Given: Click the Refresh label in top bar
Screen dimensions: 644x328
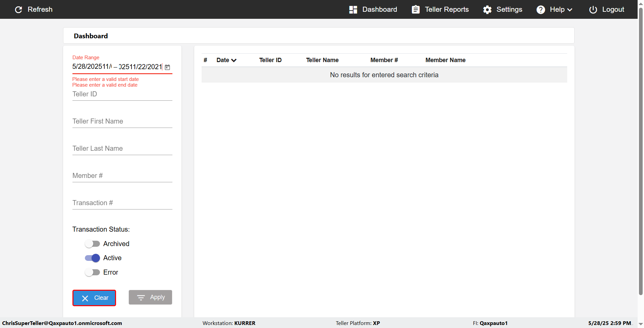Looking at the screenshot, I should tap(40, 9).
